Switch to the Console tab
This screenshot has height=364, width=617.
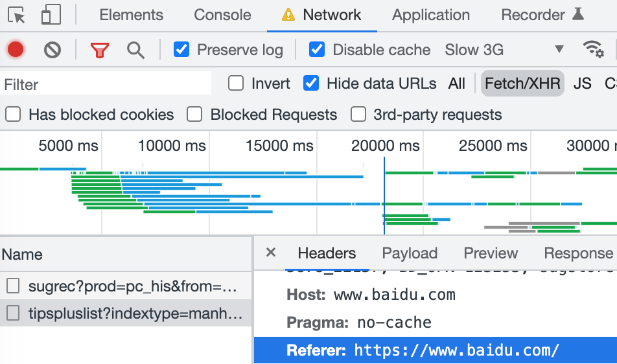pos(222,15)
